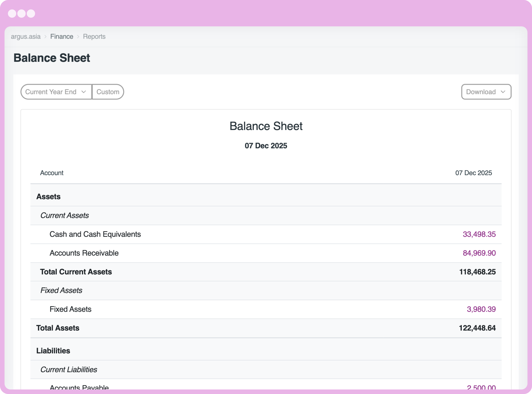Click the Liabilities section header
This screenshot has height=394, width=532.
coord(53,351)
